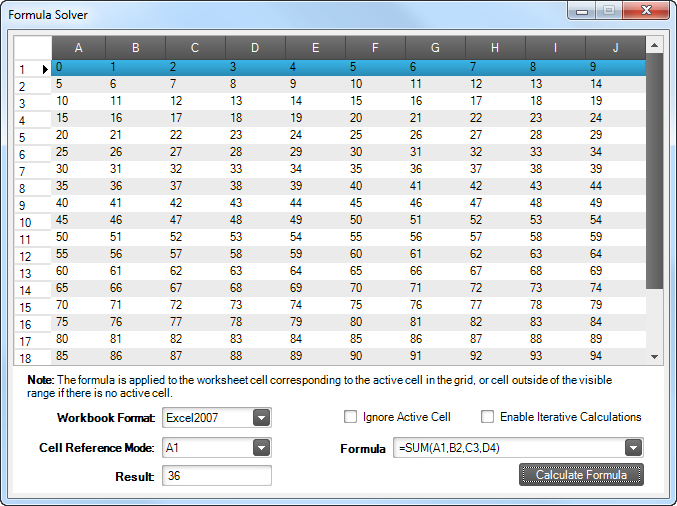Click cell E1 containing 4
Screen dimensions: 677x506
point(315,67)
